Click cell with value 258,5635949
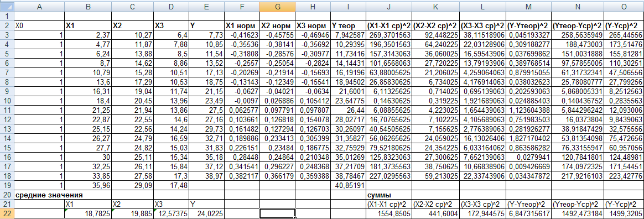 click(578, 34)
